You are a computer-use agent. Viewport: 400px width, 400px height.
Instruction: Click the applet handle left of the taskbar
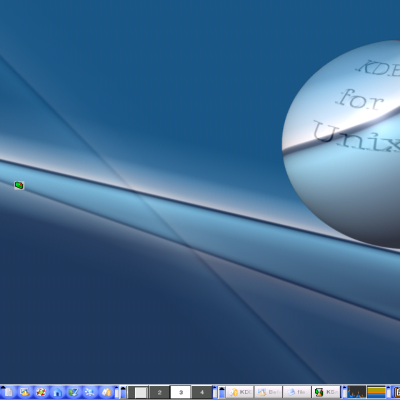pos(215,392)
